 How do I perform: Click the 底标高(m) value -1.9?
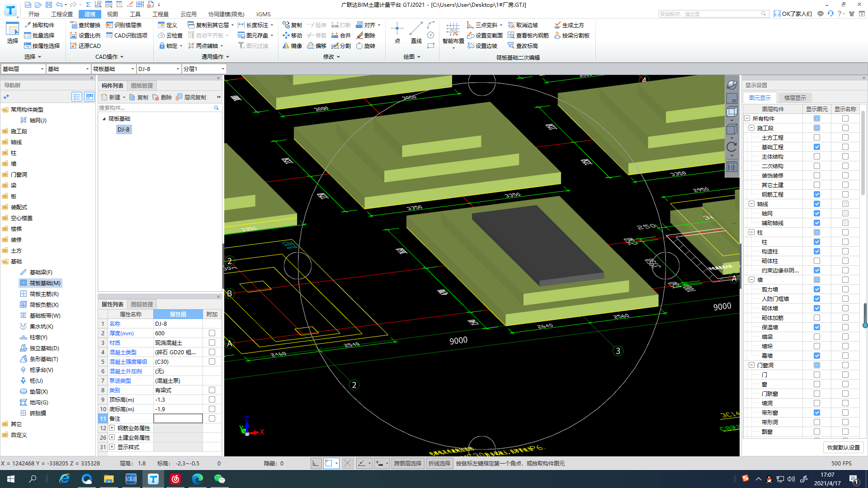pos(178,409)
